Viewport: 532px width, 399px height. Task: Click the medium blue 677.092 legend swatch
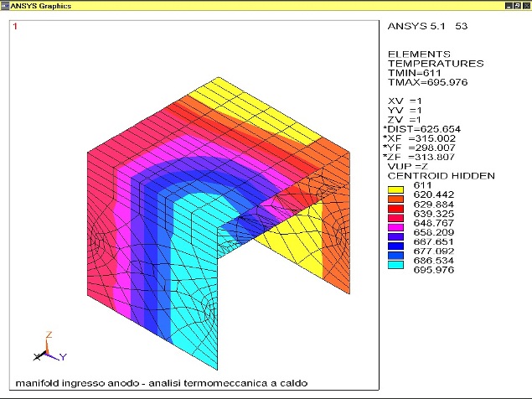395,256
